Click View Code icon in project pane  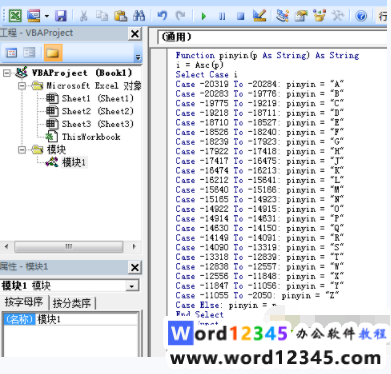pyautogui.click(x=12, y=53)
